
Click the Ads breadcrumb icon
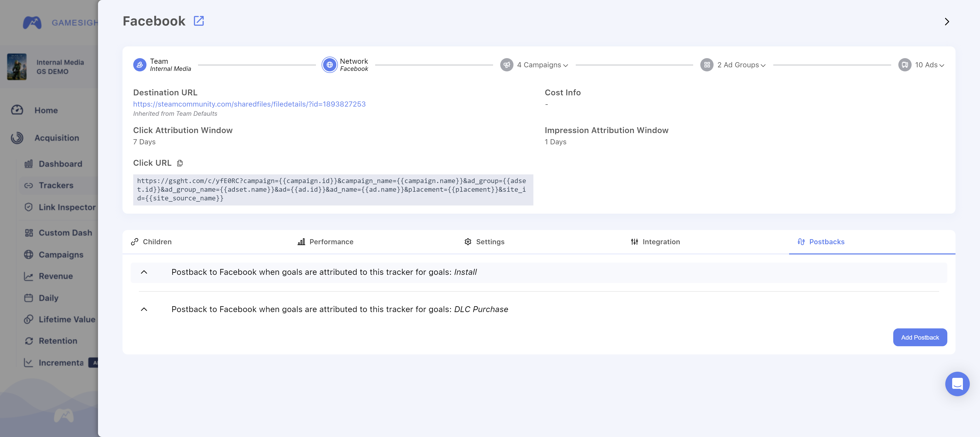905,65
